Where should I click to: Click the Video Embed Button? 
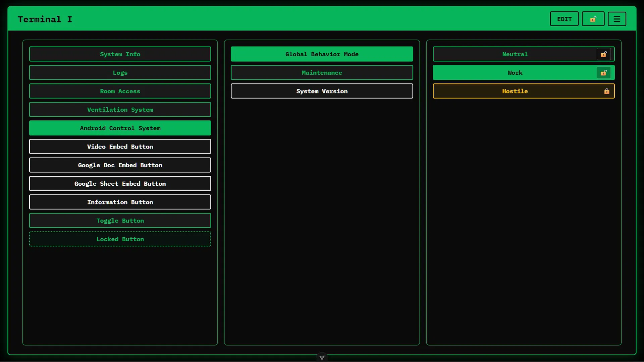pos(120,146)
